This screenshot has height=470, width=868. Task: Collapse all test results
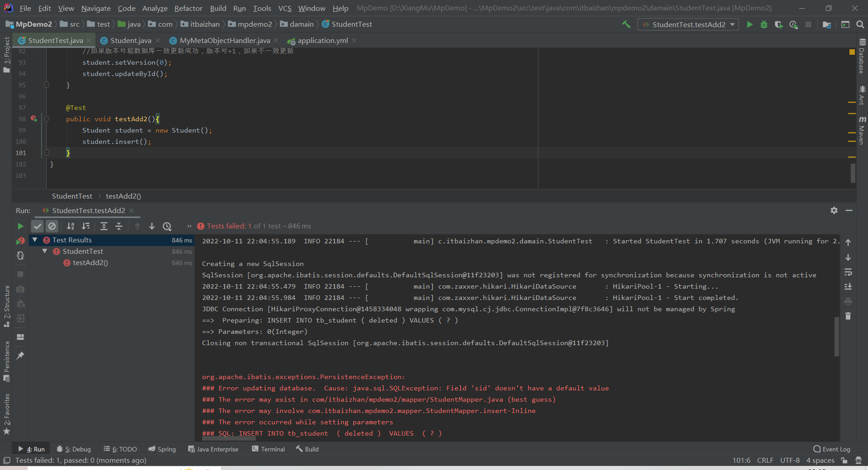click(119, 226)
